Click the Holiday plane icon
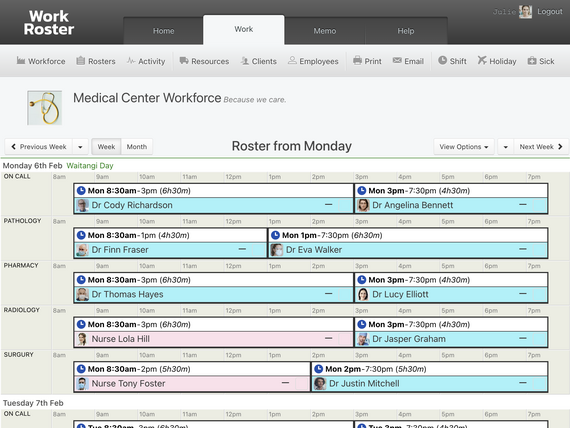Image resolution: width=570 pixels, height=428 pixels. click(x=482, y=60)
